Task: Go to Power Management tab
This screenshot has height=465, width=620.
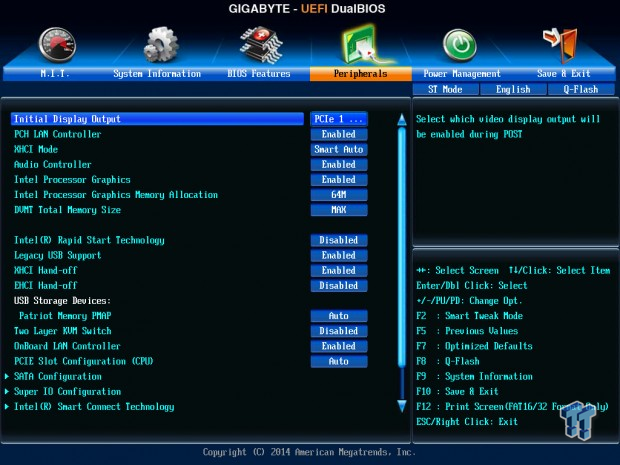Action: point(462,74)
